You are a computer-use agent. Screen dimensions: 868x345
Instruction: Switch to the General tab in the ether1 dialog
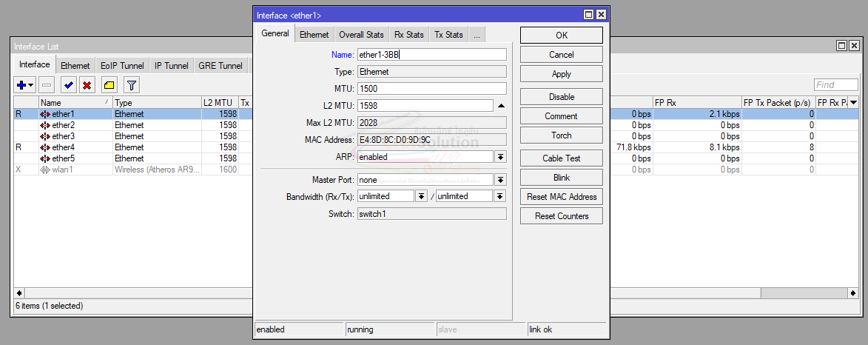(x=275, y=33)
